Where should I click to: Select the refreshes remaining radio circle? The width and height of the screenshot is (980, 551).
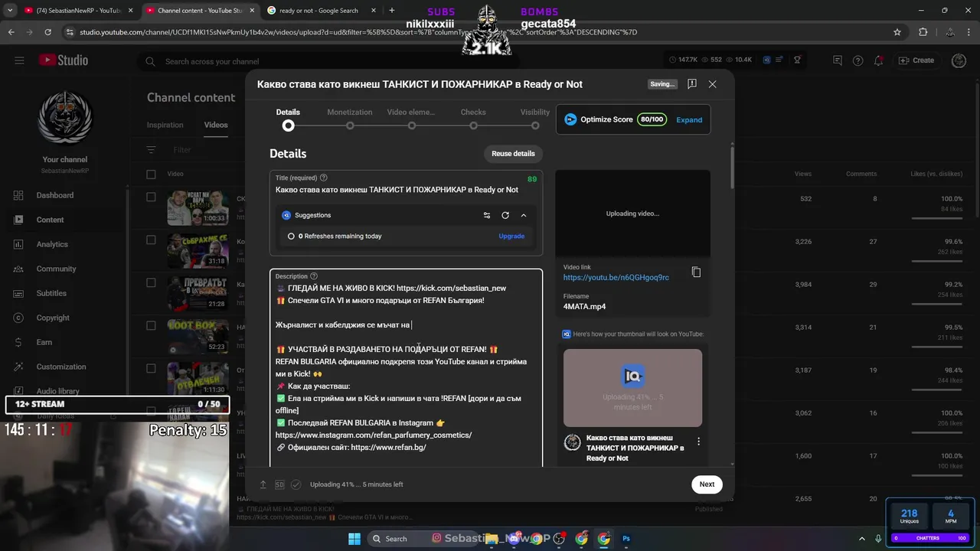coord(291,236)
